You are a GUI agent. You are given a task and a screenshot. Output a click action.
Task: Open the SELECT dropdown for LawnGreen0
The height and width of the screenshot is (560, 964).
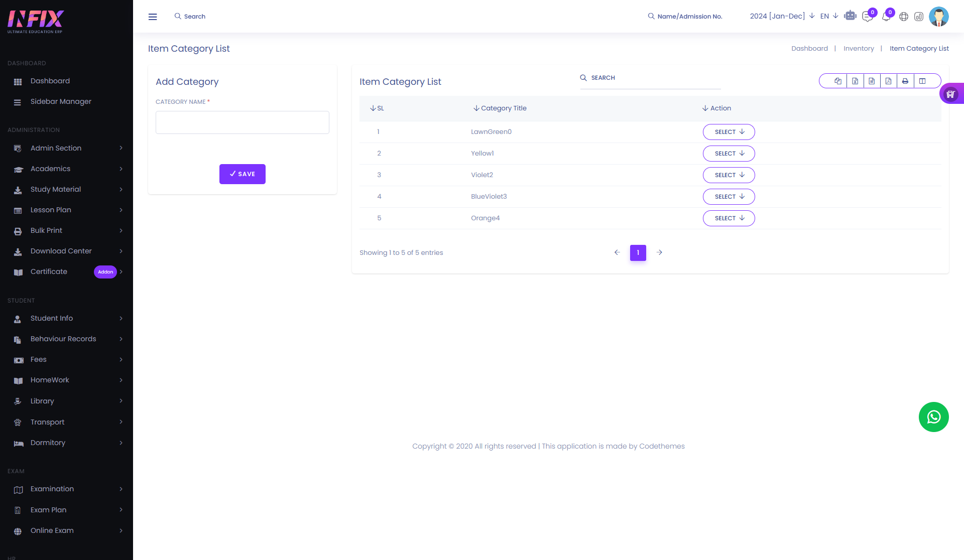729,132
